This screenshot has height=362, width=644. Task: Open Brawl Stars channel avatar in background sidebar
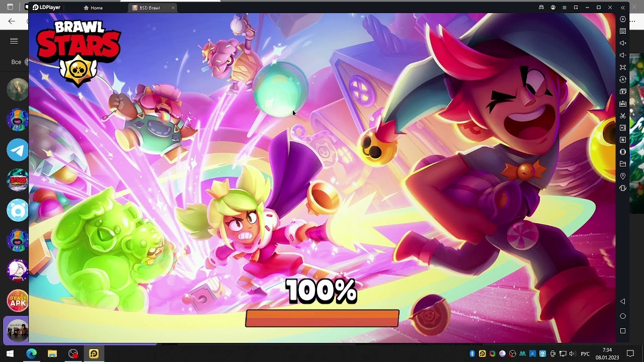[x=18, y=180]
